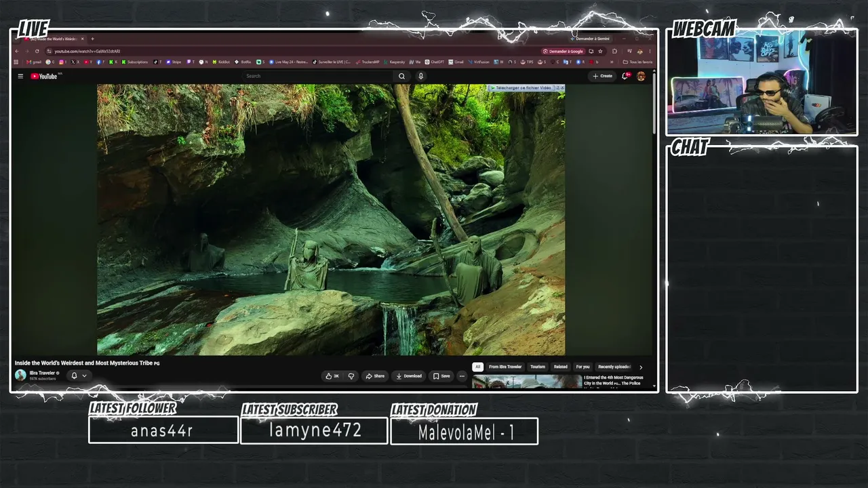Reload the page with the refresh icon
Viewport: 868px width, 488px height.
37,51
